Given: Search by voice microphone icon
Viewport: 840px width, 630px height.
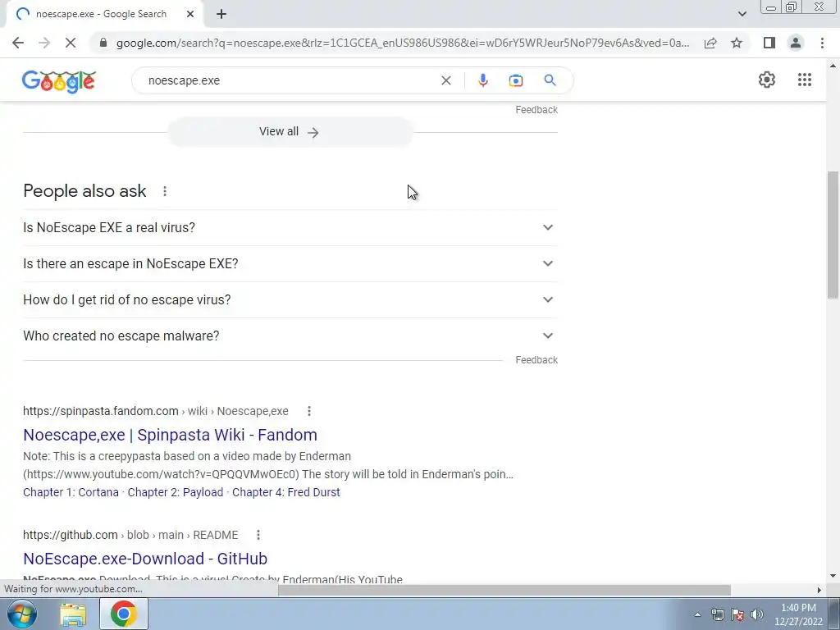Looking at the screenshot, I should pyautogui.click(x=482, y=80).
